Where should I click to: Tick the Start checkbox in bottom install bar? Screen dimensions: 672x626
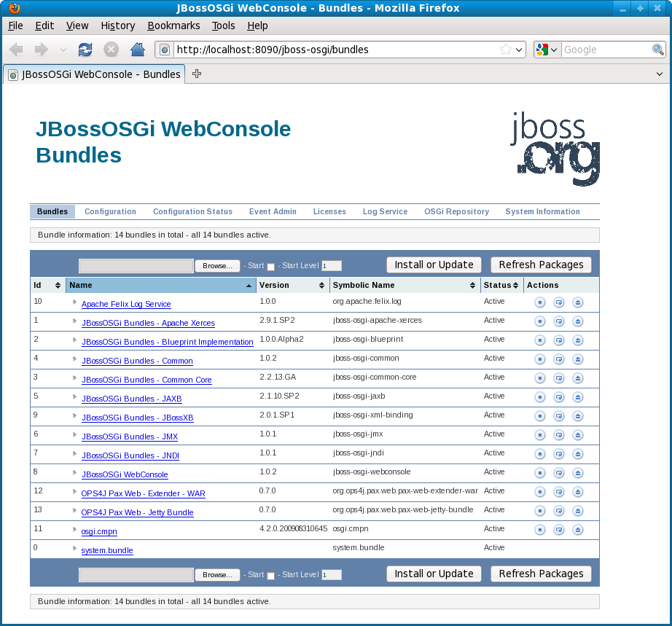(x=271, y=576)
